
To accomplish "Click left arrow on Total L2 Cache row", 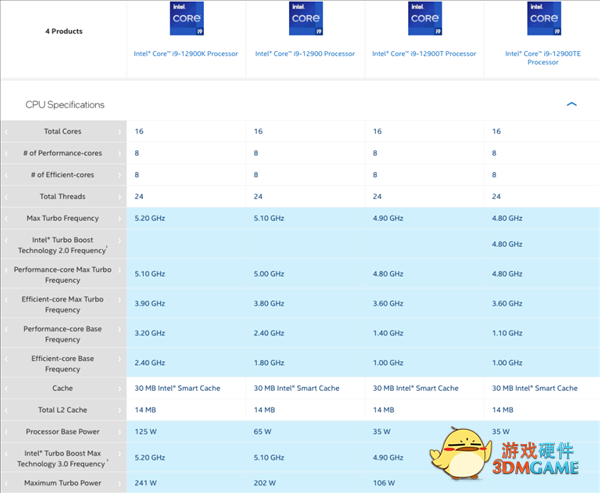I will tap(7, 410).
